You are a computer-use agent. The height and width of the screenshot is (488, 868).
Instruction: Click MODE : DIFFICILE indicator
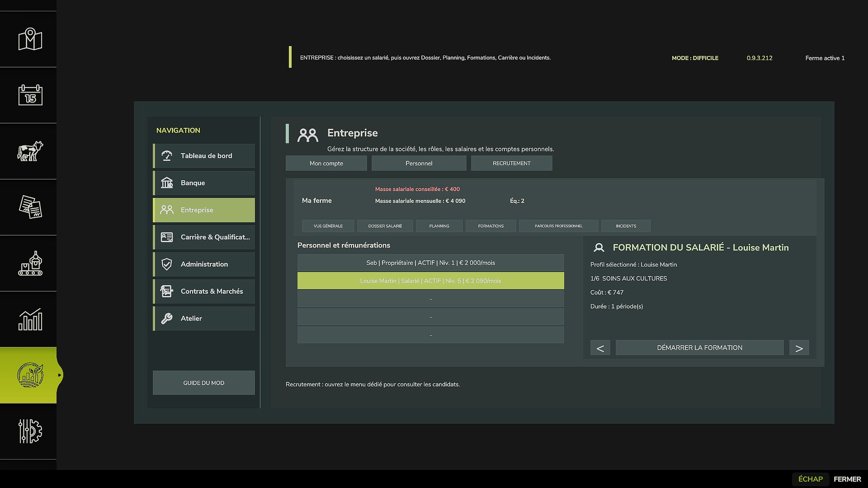tap(695, 58)
